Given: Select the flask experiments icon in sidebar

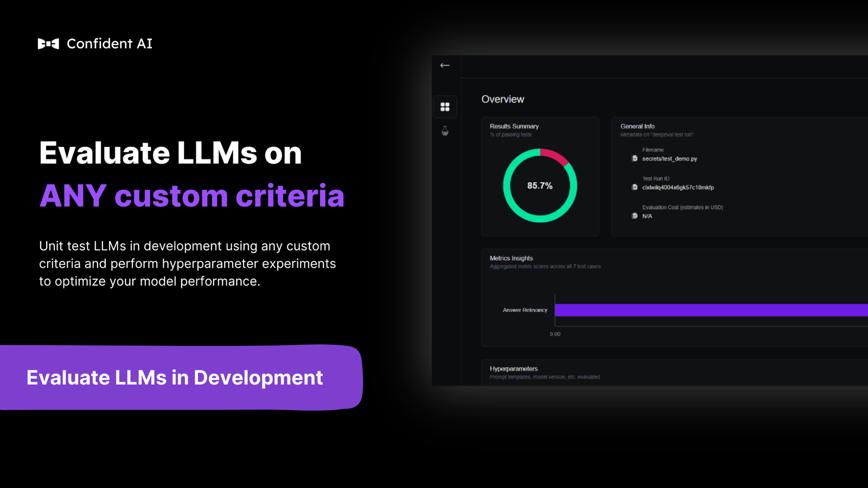Looking at the screenshot, I should point(445,131).
